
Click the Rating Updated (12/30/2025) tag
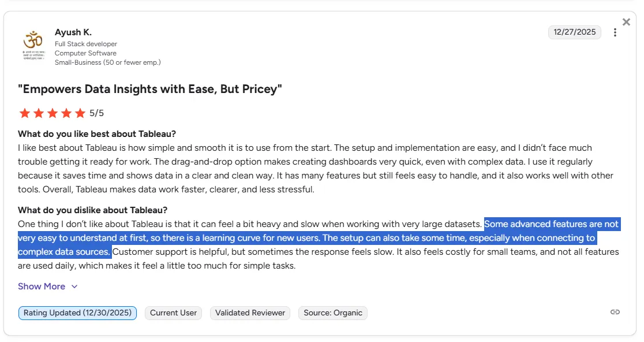pos(77,313)
